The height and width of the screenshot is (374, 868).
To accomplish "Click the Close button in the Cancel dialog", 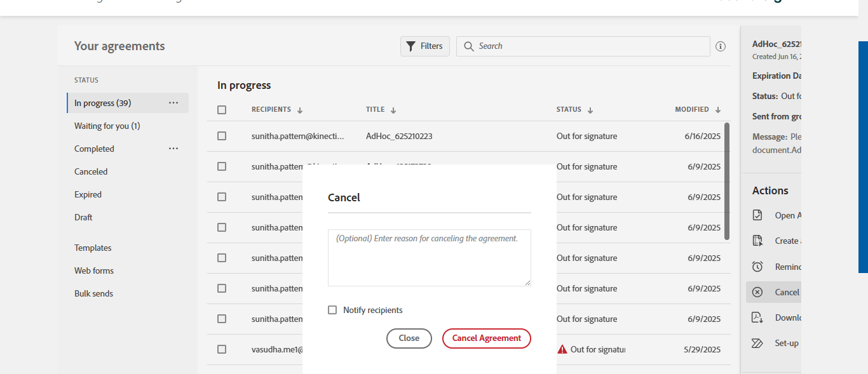I will (409, 338).
